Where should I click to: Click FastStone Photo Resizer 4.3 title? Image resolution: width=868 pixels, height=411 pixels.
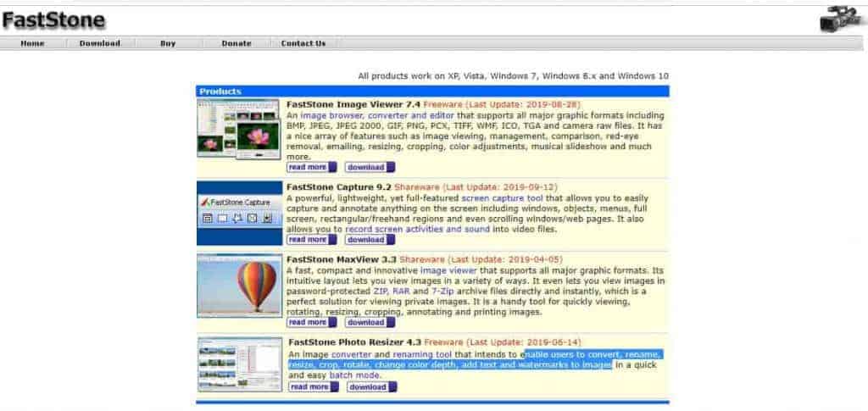[x=355, y=342]
